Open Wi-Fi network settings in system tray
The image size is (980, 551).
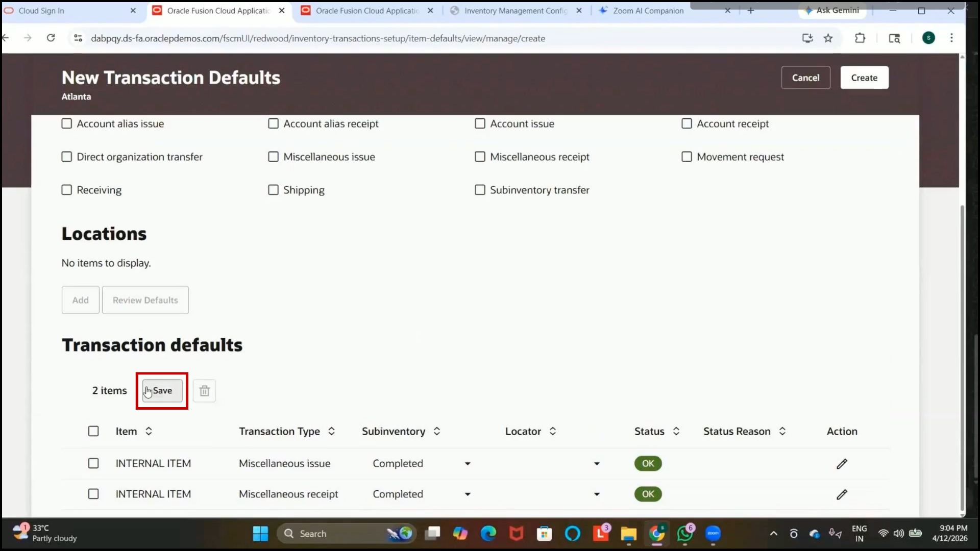(x=883, y=534)
